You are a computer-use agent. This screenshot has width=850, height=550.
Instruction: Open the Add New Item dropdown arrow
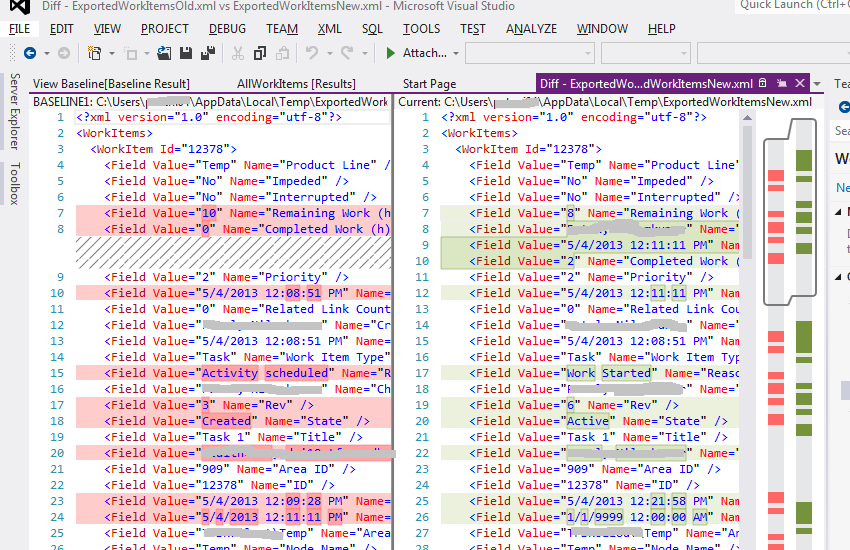(146, 54)
